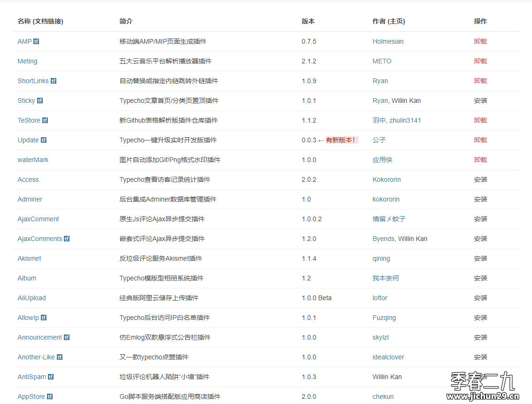Visit author Byends's homepage
Viewport: 532px width, 404px height.
pos(384,239)
